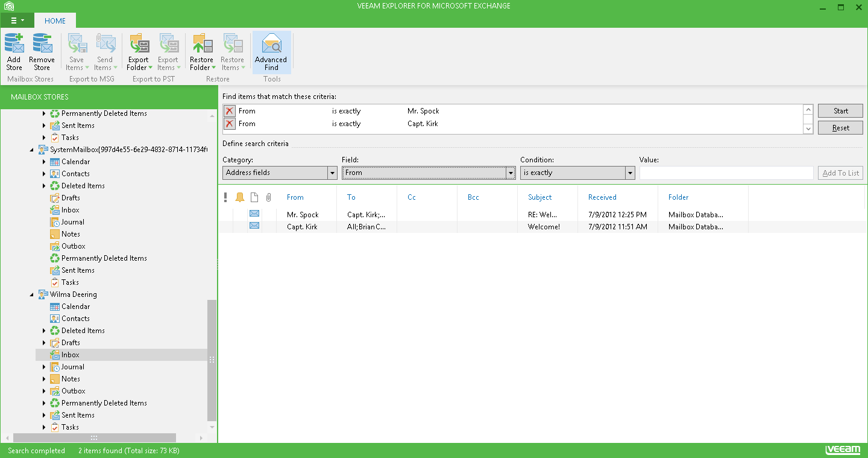Screen dimensions: 868x458
Task: Click the Notes icon under SystemMailbox
Action: 55,234
